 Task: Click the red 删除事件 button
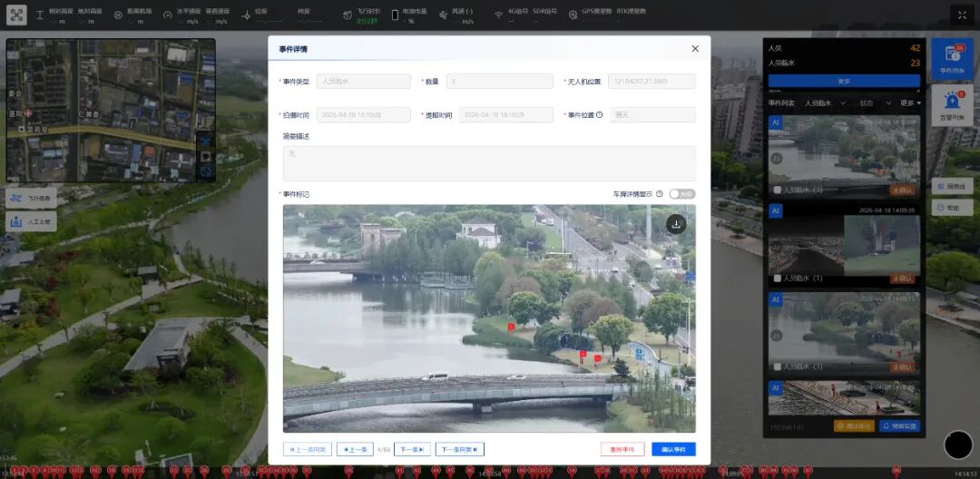[x=622, y=449]
